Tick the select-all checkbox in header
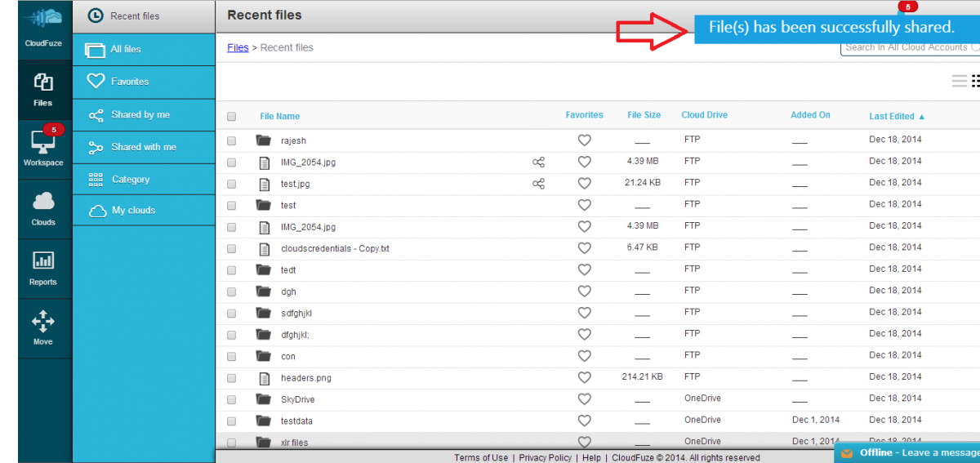The height and width of the screenshot is (463, 980). [x=231, y=117]
